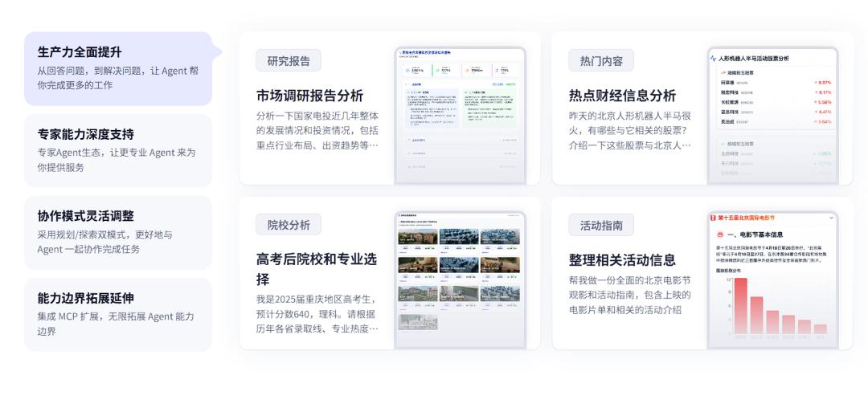Click the first stock row in the list
This screenshot has height=408, width=868.
click(x=772, y=82)
